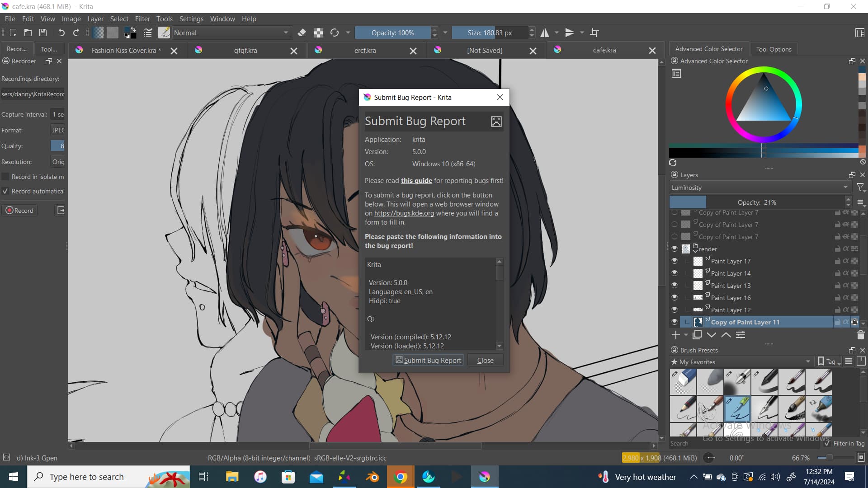Click the Submit Bug Report button
868x488 pixels.
[x=428, y=360]
